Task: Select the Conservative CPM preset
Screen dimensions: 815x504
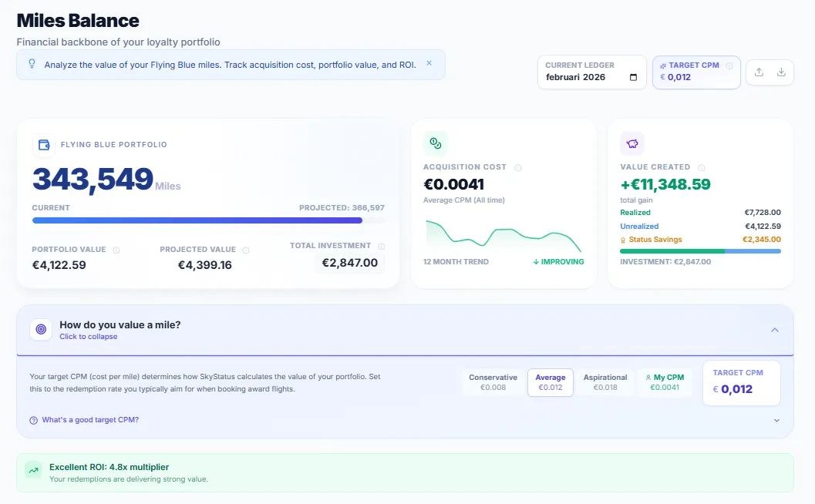Action: (x=493, y=382)
